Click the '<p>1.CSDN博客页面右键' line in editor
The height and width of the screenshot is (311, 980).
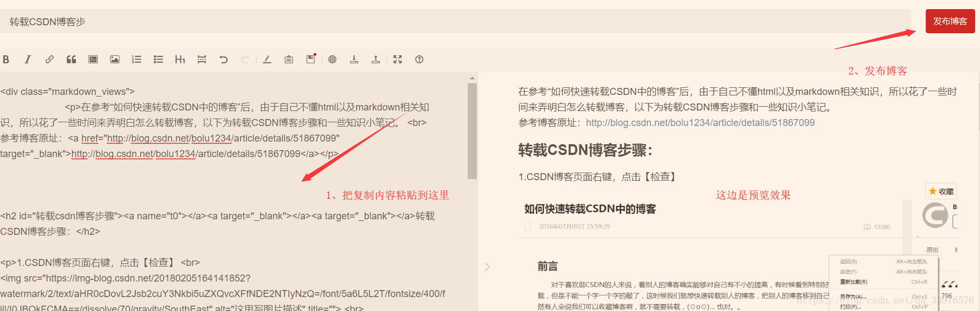(x=100, y=263)
